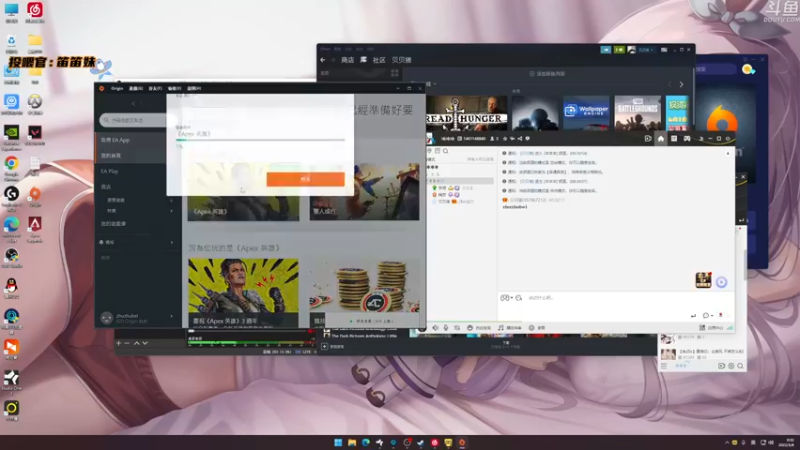800x450 pixels.
Task: Click the game controller icon in chat toolbar
Action: [687, 139]
